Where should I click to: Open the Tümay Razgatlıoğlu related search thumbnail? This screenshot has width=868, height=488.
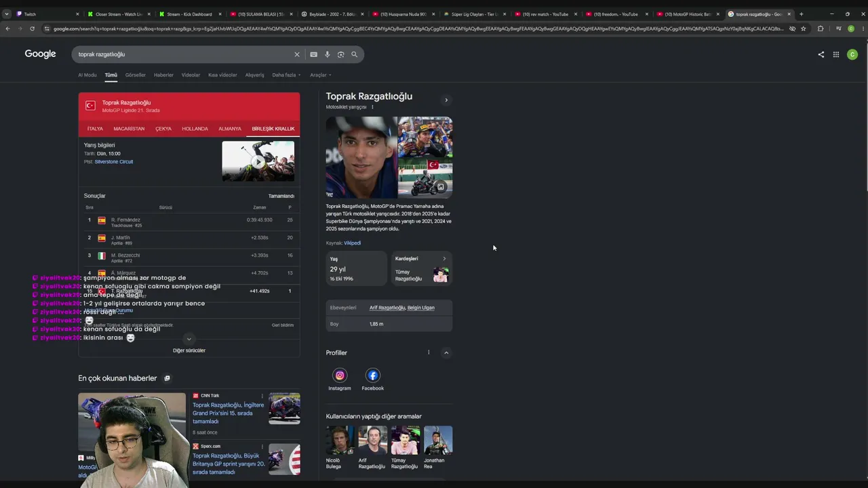click(x=406, y=440)
